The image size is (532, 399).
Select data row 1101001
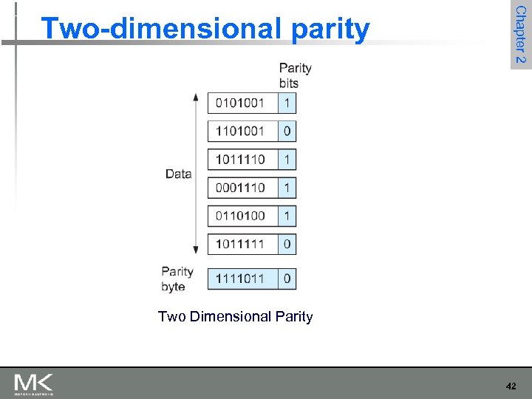(x=243, y=131)
